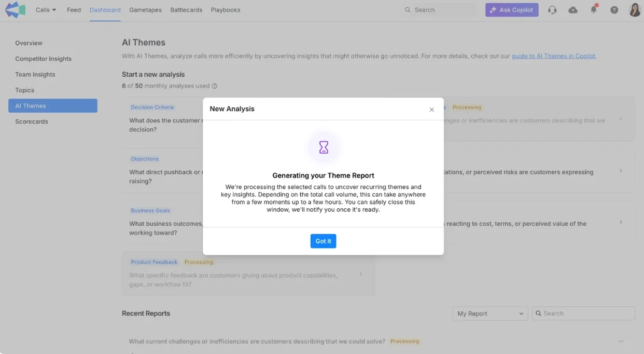Select the Objections tag
The image size is (644, 354).
[x=145, y=159]
